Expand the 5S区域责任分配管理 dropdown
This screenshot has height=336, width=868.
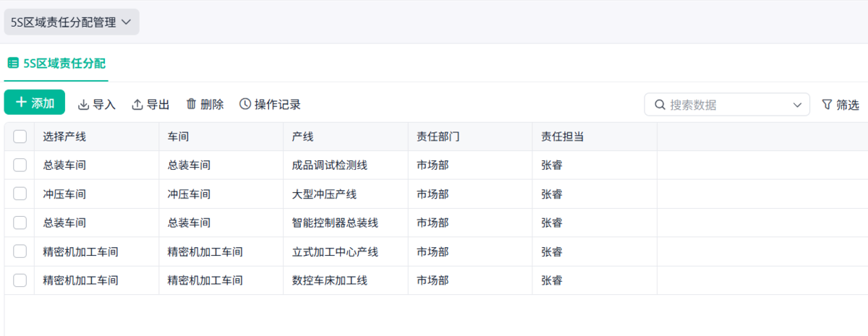pyautogui.click(x=127, y=22)
